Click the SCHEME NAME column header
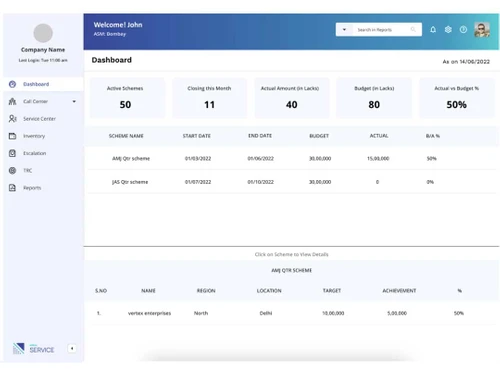The image size is (500, 375). 126,136
